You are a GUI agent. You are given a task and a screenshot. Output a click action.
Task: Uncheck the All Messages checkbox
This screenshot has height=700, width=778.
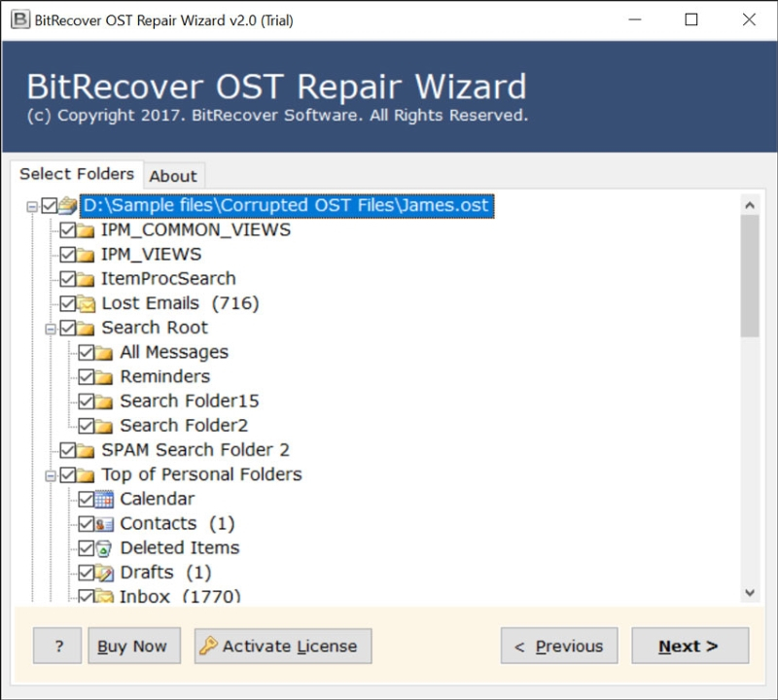(87, 352)
